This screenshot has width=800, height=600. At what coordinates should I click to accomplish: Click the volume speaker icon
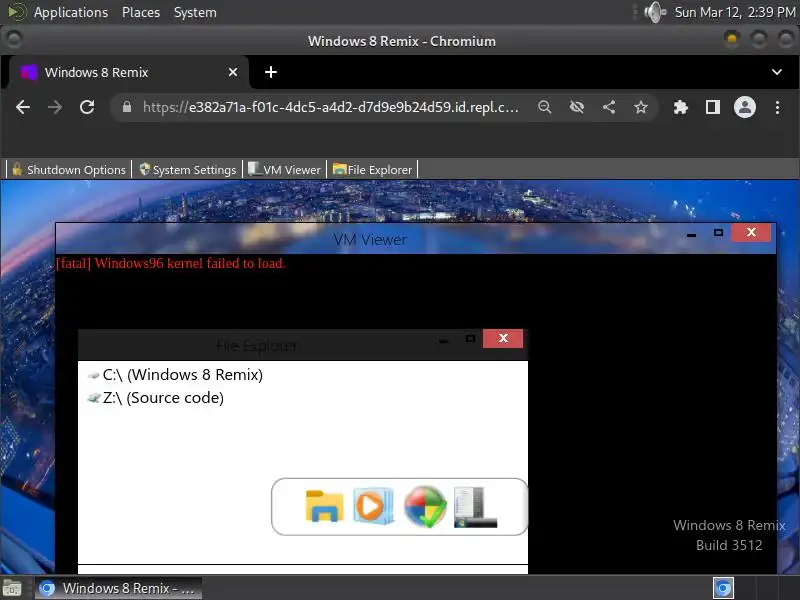pyautogui.click(x=655, y=12)
